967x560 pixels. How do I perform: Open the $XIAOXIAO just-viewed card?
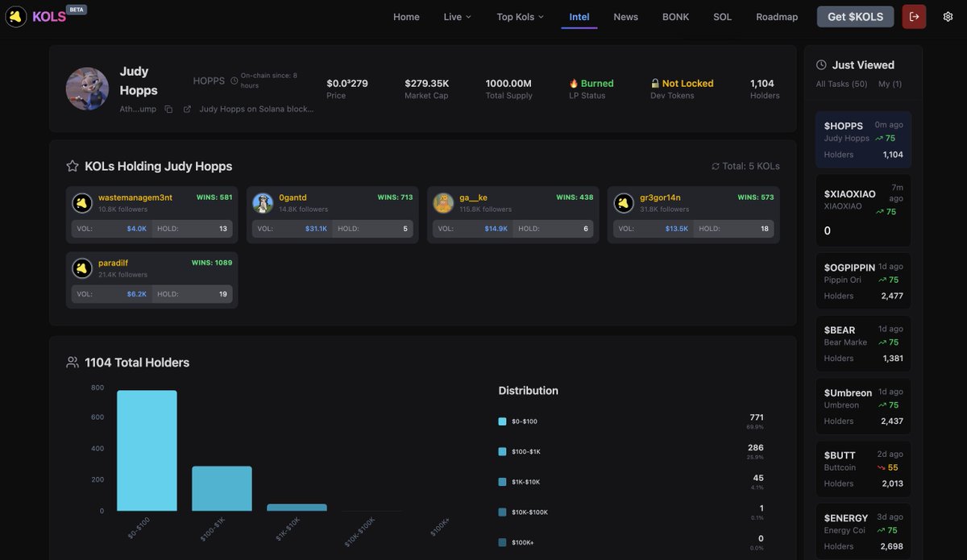[x=863, y=210]
